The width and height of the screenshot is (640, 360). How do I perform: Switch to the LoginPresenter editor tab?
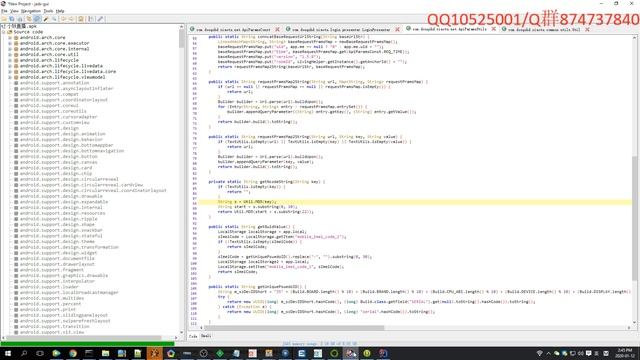(x=341, y=29)
